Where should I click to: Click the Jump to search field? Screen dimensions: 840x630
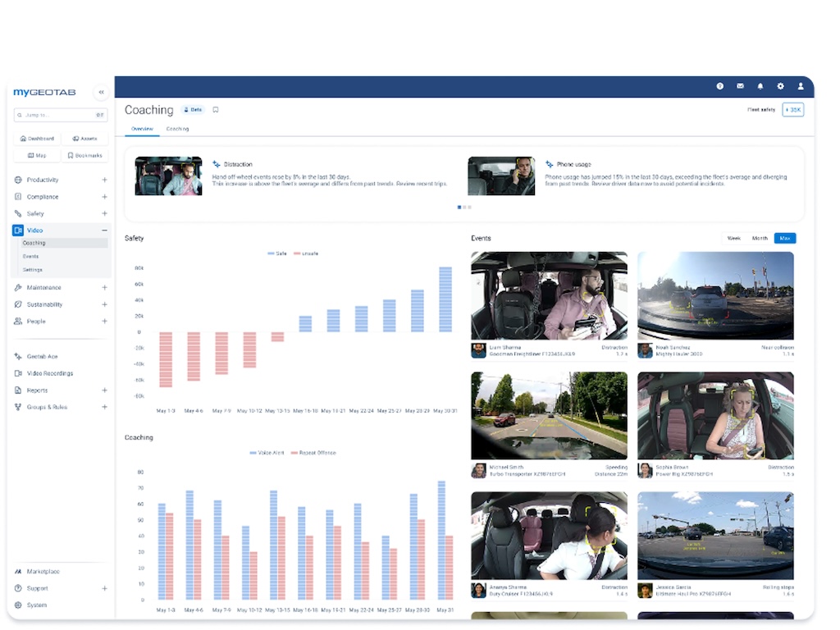click(x=61, y=115)
